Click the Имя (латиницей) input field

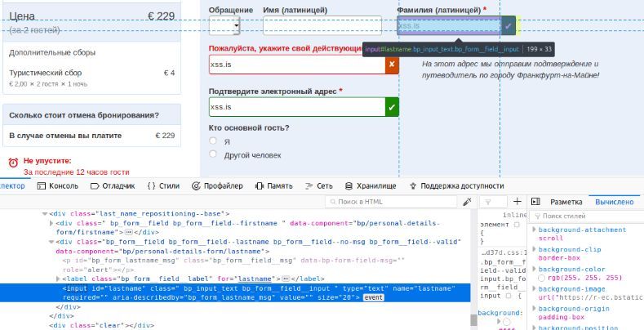point(322,25)
